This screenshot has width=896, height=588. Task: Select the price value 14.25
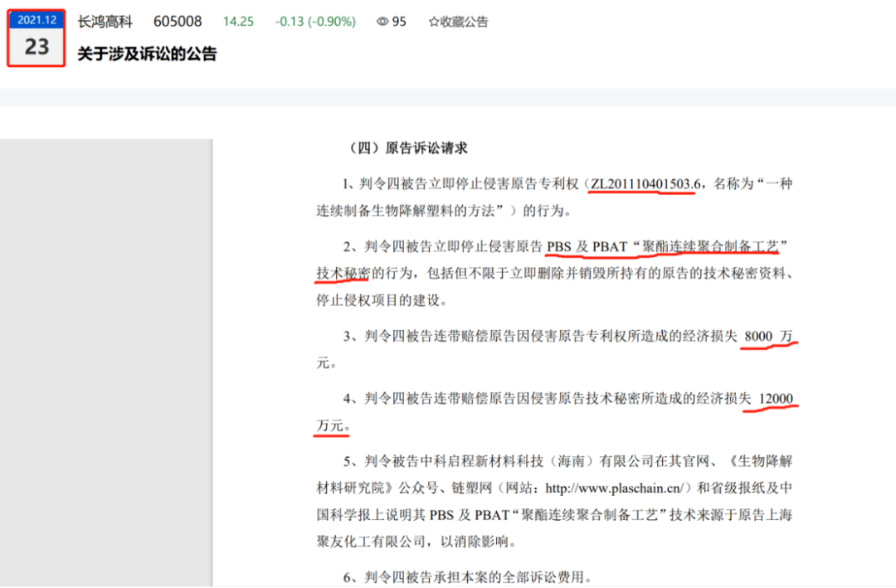(238, 22)
